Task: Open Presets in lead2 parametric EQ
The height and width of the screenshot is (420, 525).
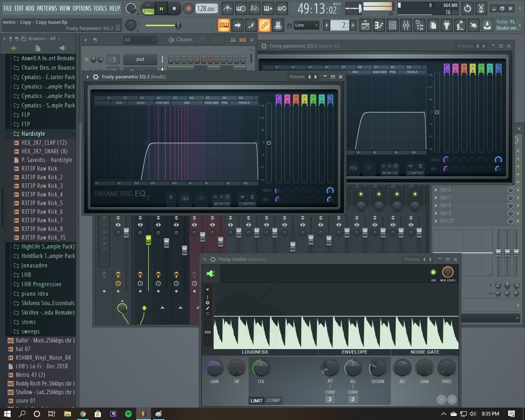Action: [x=297, y=77]
